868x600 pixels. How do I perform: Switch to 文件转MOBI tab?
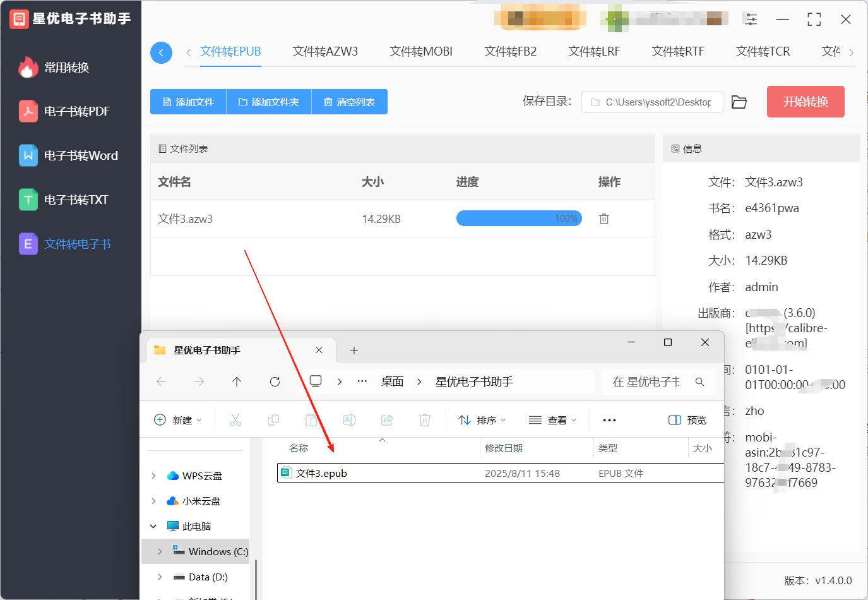421,52
